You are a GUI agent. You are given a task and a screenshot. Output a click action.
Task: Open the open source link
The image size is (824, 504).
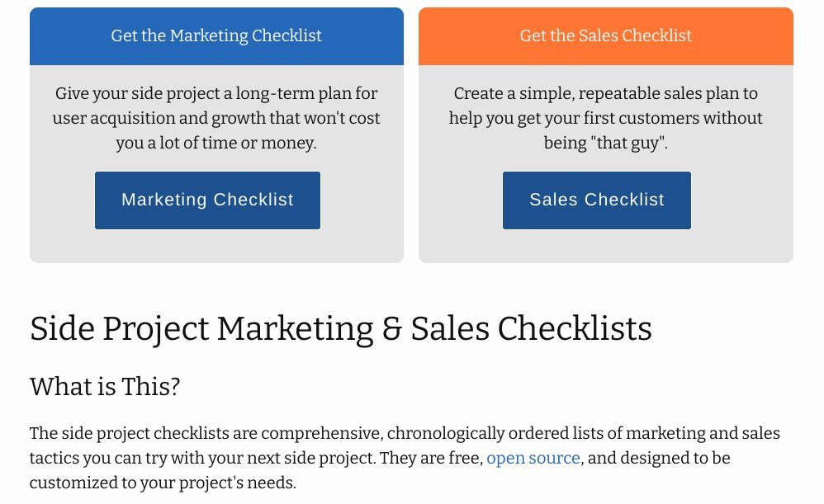click(x=533, y=458)
